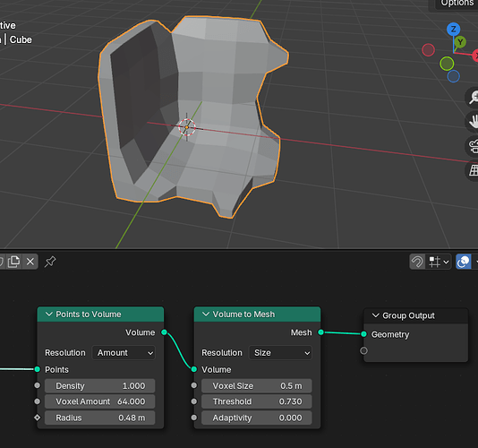478x448 pixels.
Task: Collapse the Volume to Mesh node
Action: click(x=206, y=314)
